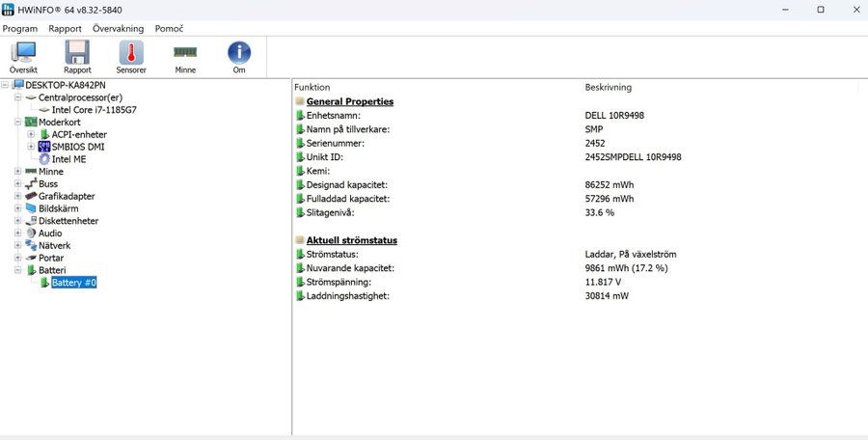
Task: Expand ACPI-enheter node
Action: coord(31,135)
